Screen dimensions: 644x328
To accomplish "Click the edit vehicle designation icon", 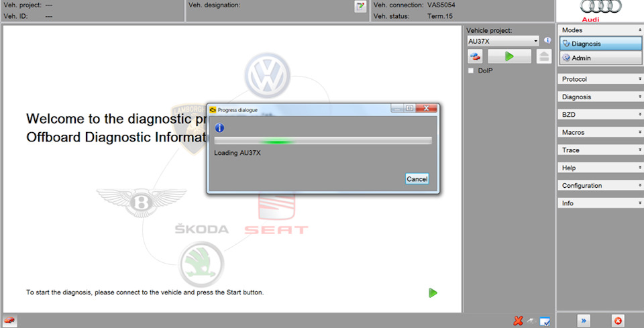I will pos(360,6).
